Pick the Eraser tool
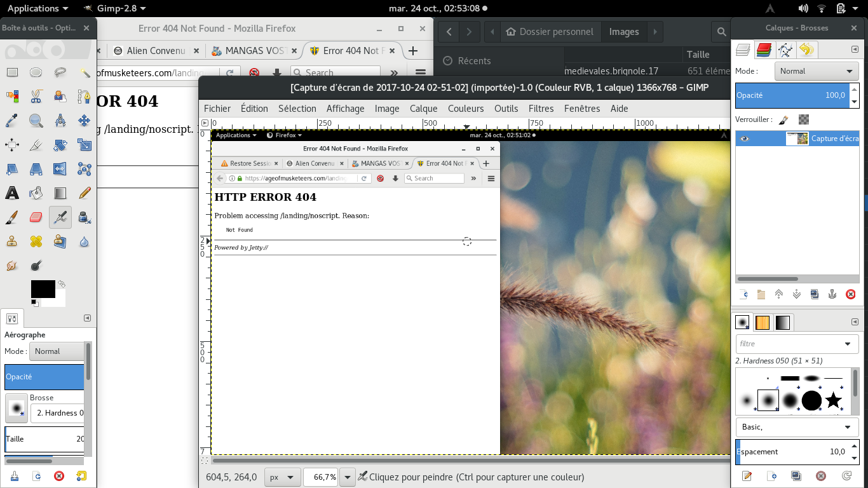Viewport: 868px width, 488px height. coord(36,217)
